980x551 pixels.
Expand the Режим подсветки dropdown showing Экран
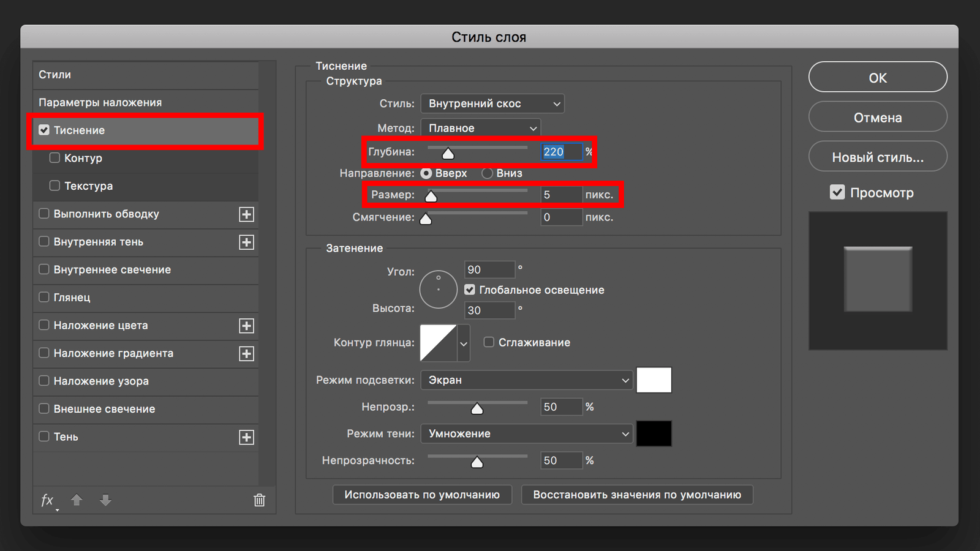pos(526,380)
